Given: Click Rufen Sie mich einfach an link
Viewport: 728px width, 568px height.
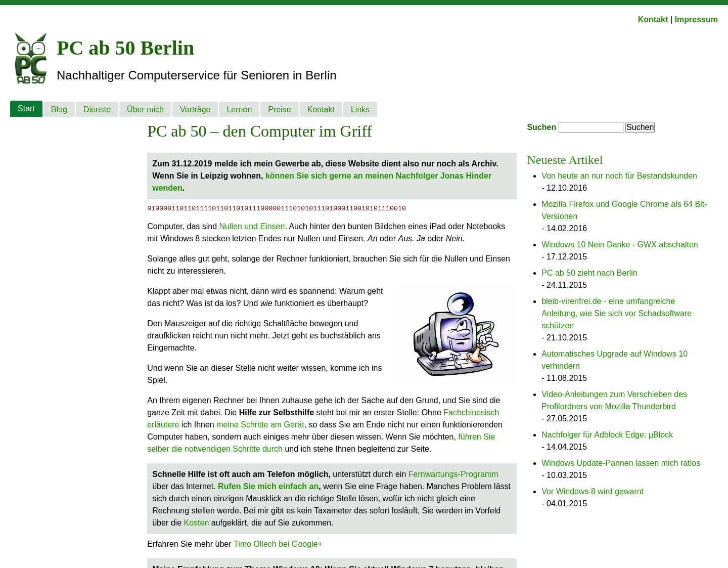Looking at the screenshot, I should (x=268, y=487).
